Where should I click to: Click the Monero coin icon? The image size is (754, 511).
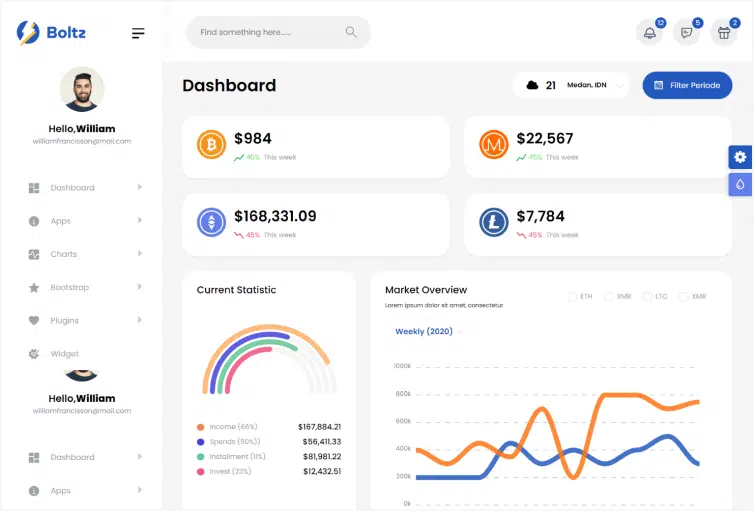click(493, 144)
